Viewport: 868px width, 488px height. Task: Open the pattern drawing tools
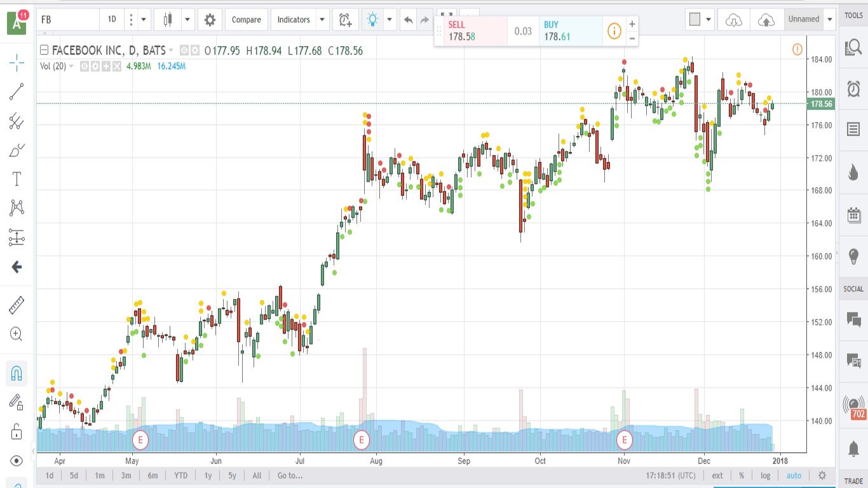tap(17, 207)
